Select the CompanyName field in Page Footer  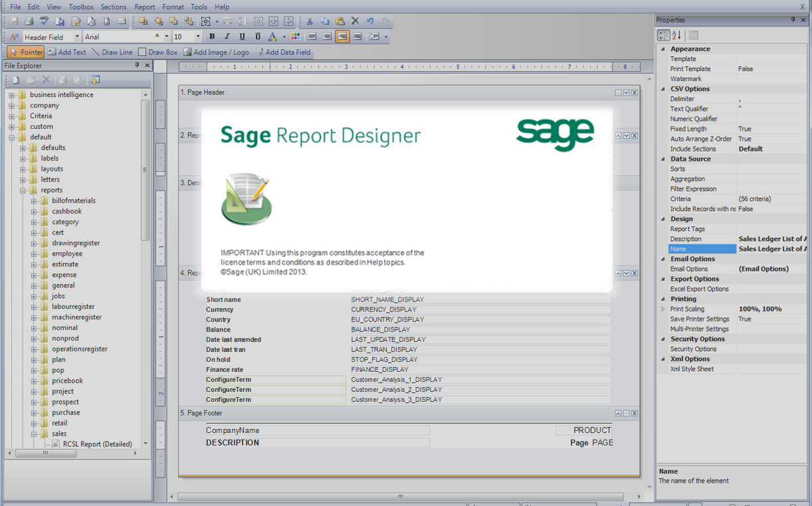click(x=318, y=430)
